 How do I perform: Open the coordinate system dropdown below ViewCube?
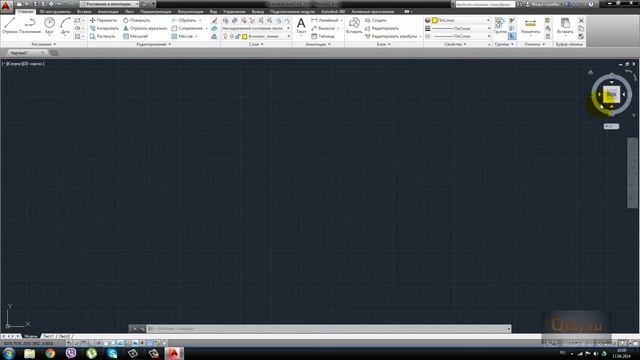[611, 126]
